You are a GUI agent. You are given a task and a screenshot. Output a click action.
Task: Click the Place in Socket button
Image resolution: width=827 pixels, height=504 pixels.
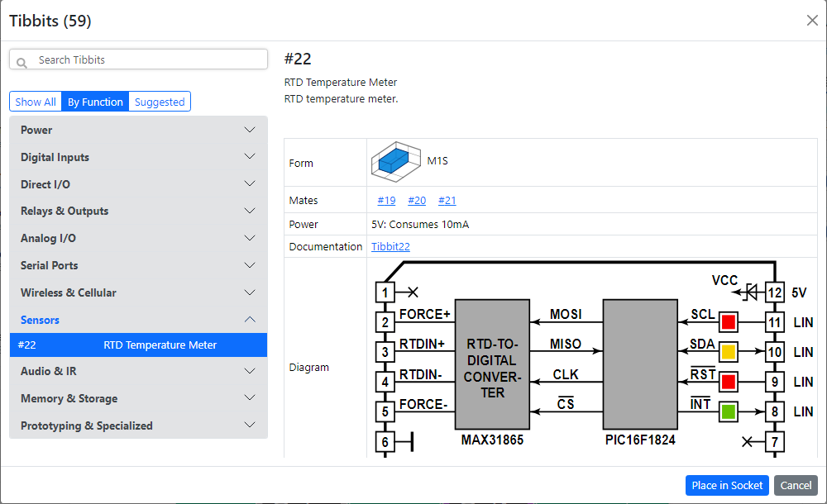(727, 486)
